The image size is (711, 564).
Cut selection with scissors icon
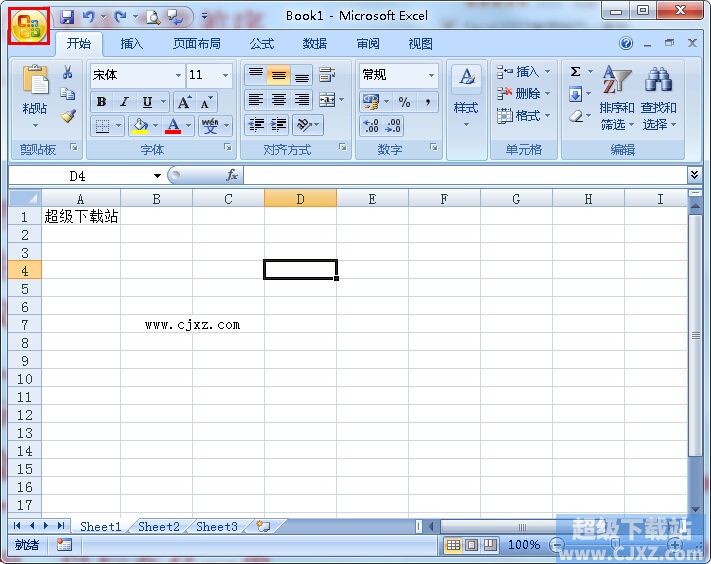coord(68,72)
